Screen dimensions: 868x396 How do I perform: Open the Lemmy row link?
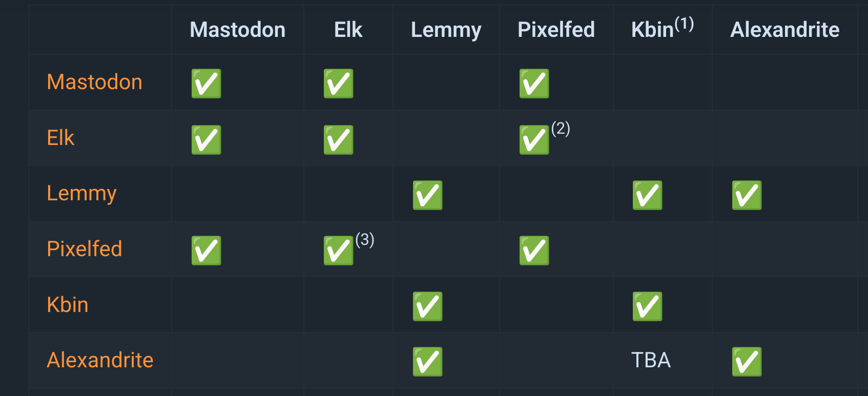[81, 194]
